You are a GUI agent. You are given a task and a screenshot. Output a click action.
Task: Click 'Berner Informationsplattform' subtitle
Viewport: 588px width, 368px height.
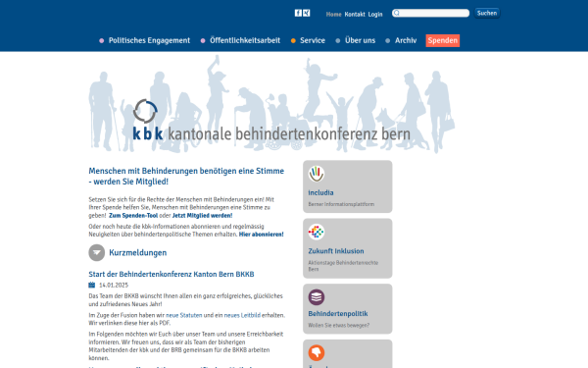point(341,204)
